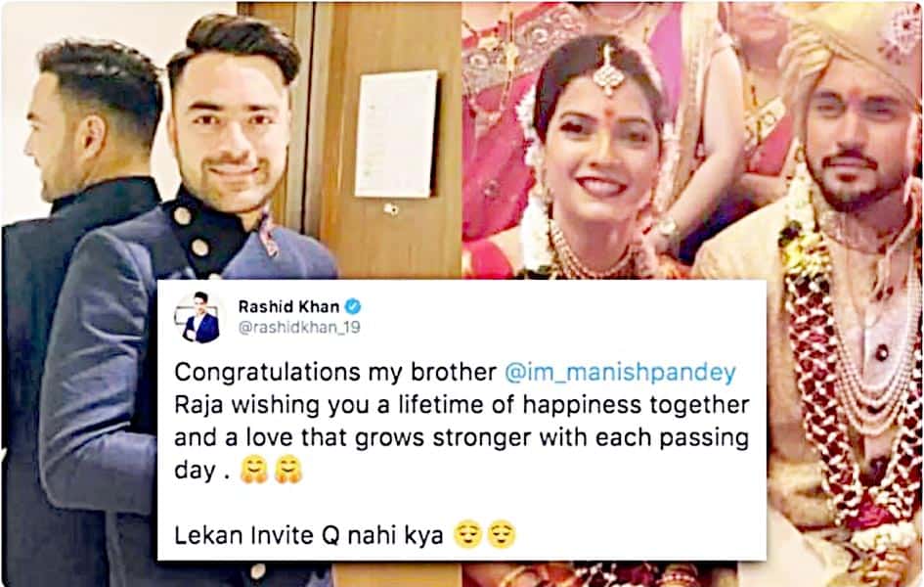Select the word Congratulations in the tweet

point(268,373)
